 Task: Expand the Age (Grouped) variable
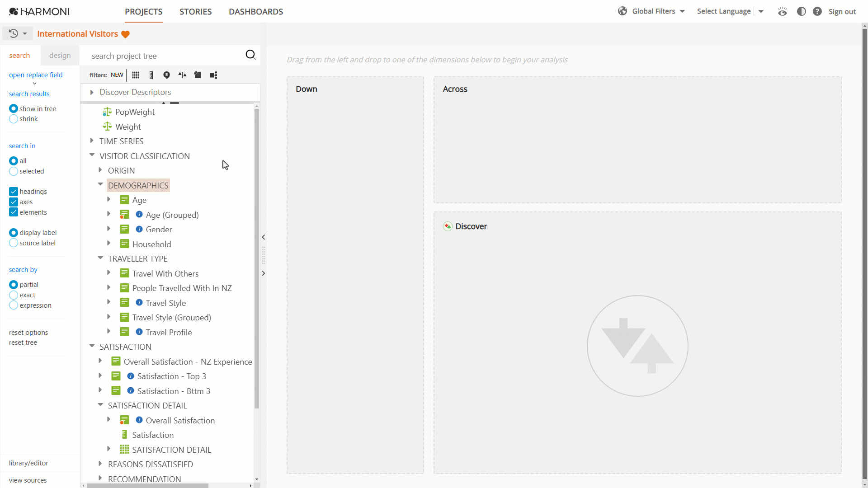click(x=109, y=214)
